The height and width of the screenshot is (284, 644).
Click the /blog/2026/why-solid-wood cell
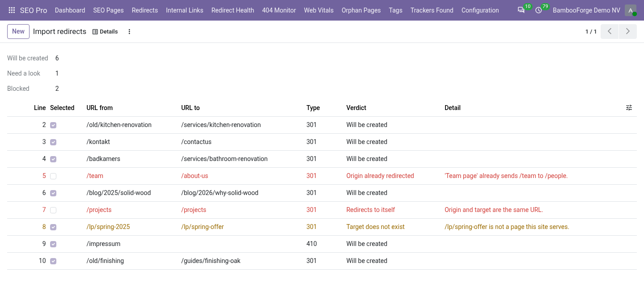tap(220, 193)
